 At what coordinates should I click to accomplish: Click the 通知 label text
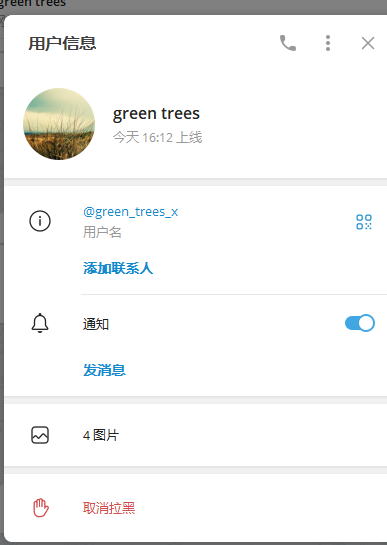tap(96, 324)
